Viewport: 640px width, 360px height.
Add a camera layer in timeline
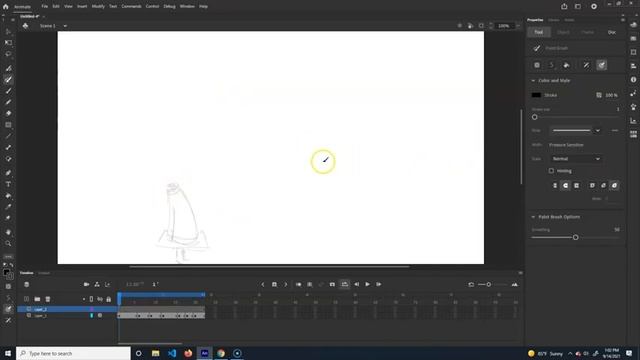pos(86,284)
